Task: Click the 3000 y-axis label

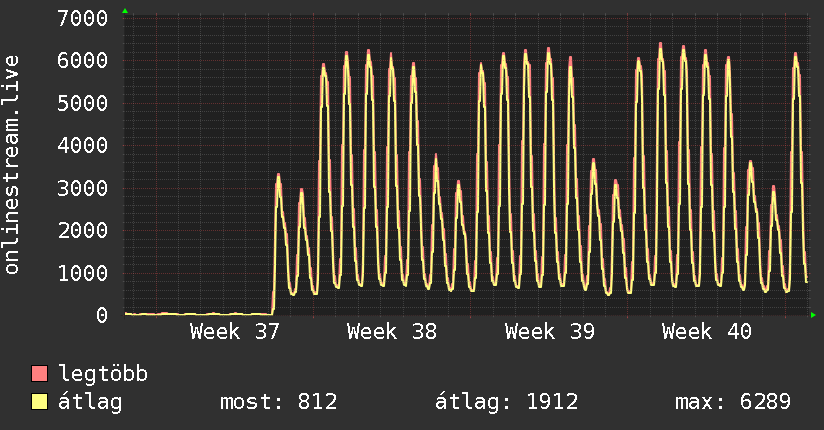Action: coord(83,188)
